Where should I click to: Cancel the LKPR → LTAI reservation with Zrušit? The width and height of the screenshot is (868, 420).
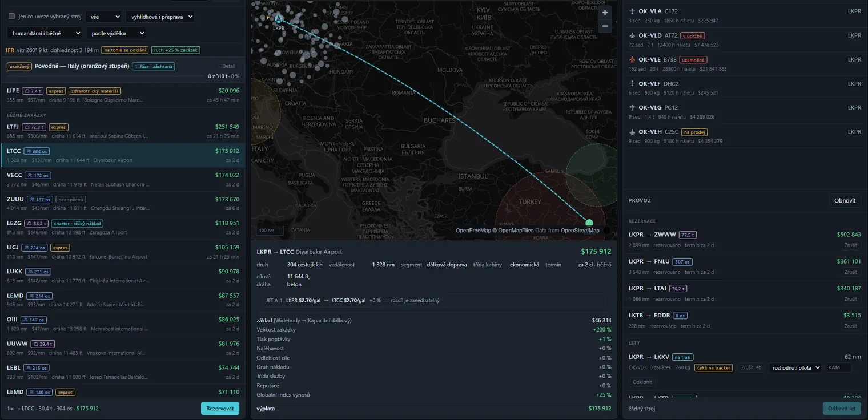(x=851, y=299)
